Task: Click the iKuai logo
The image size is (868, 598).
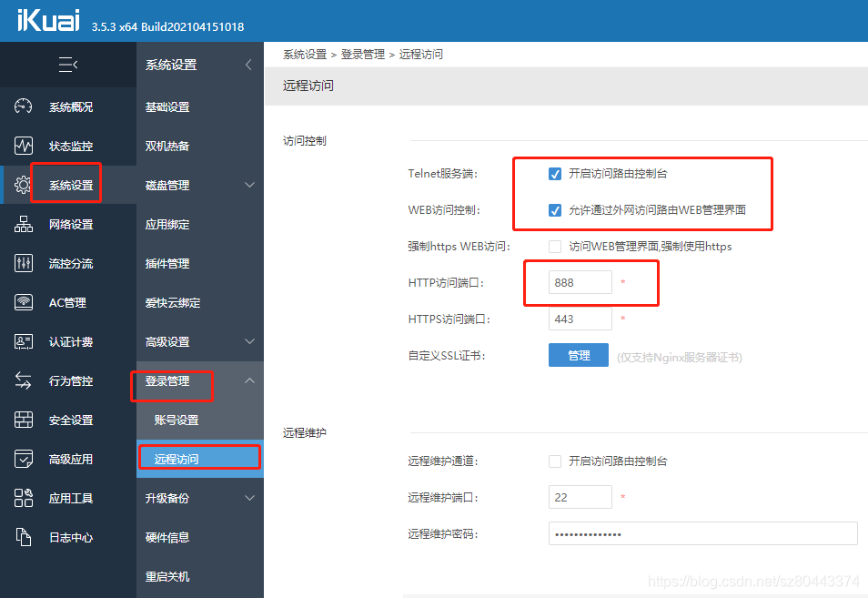Action: pos(49,21)
